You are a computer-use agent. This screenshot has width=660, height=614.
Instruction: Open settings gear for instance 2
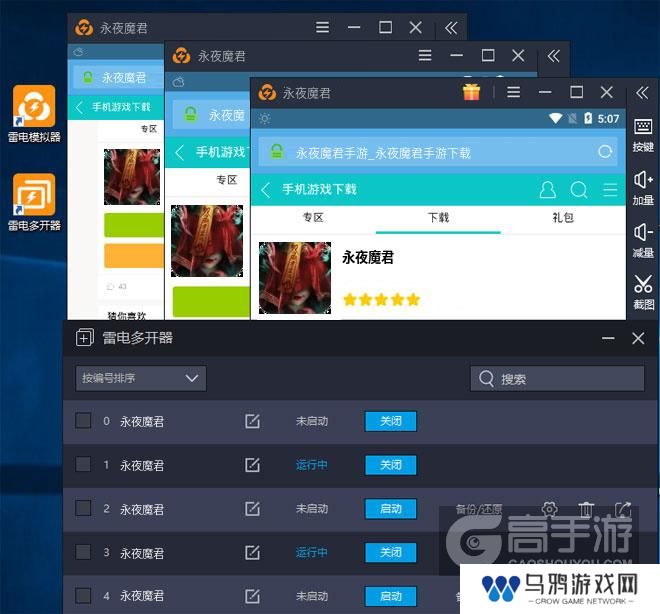[x=549, y=509]
